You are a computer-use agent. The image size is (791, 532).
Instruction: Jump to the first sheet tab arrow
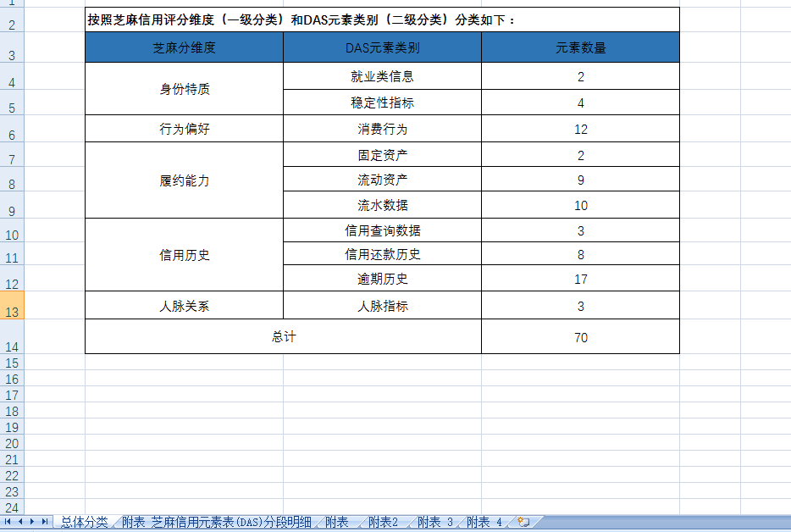(8, 521)
